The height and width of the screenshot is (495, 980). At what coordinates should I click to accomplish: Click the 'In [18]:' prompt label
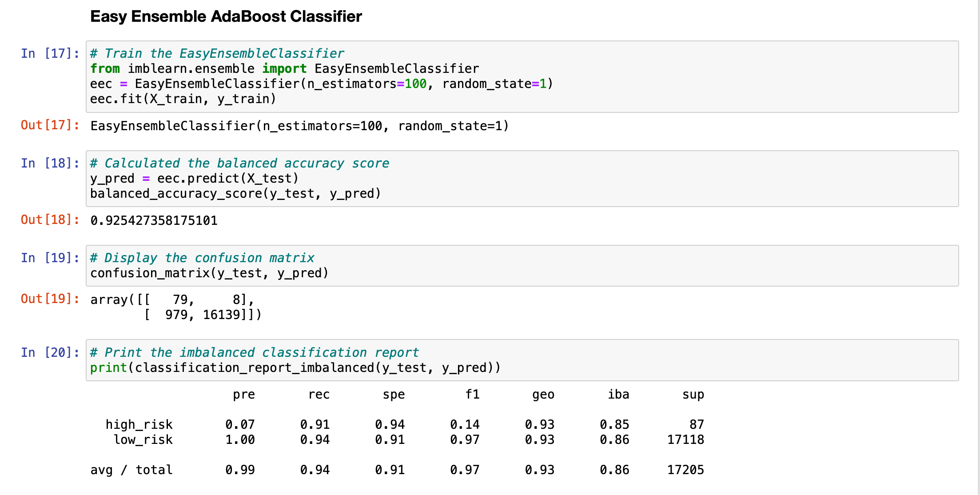(50, 163)
